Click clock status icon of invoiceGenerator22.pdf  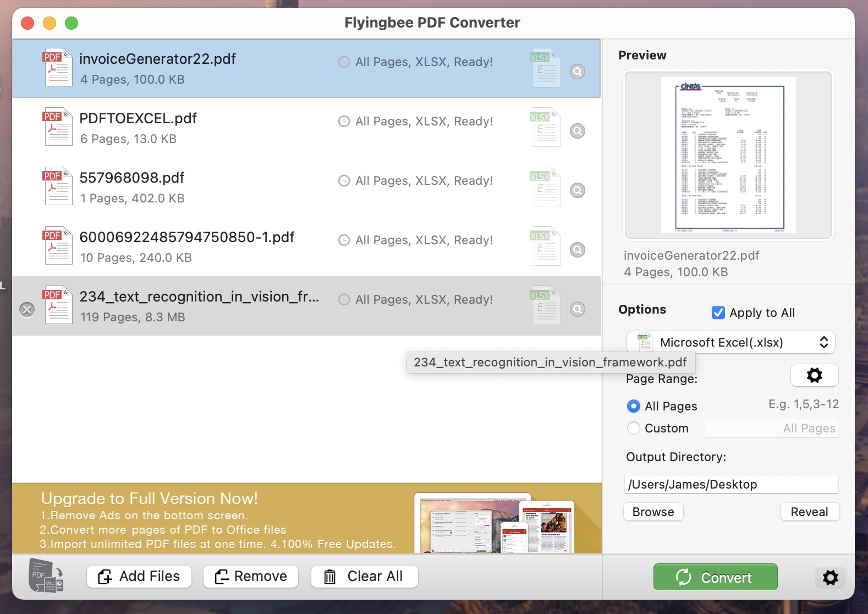coord(344,62)
